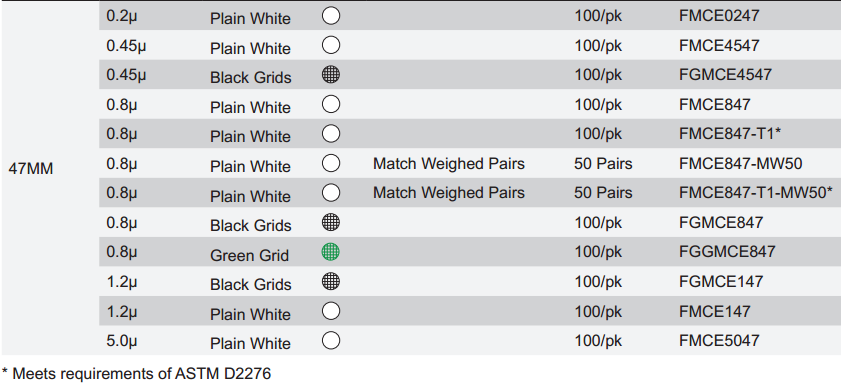The width and height of the screenshot is (841, 385).
Task: Click black grid icon in FGMCE4547 row
Action: [331, 75]
